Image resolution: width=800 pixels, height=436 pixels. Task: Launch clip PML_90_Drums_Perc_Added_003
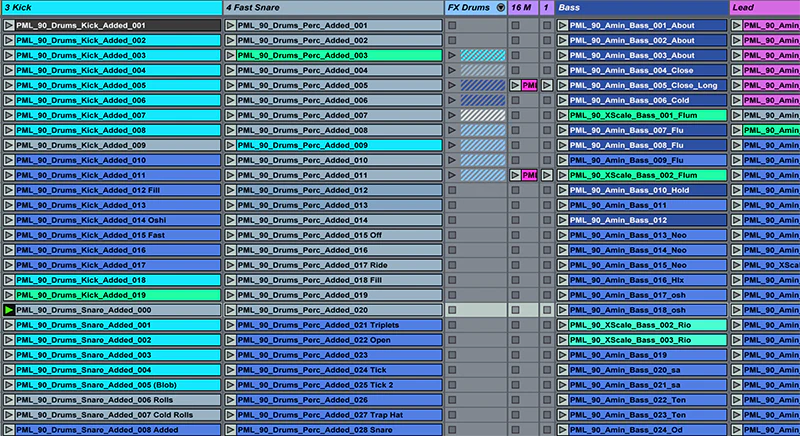coord(231,55)
